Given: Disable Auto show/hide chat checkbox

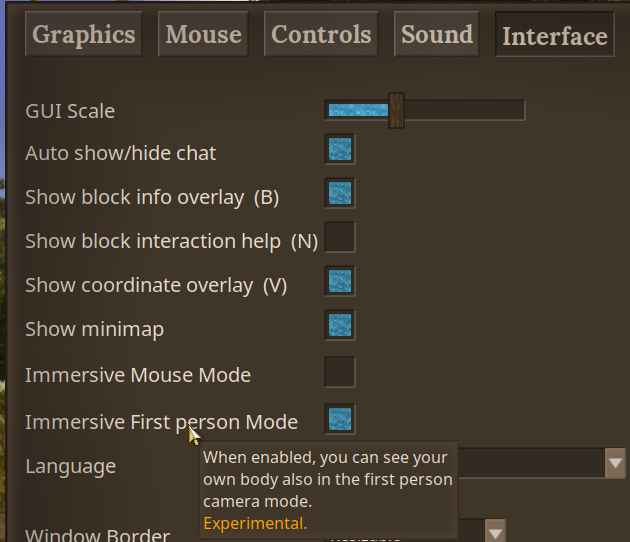Looking at the screenshot, I should (x=340, y=151).
